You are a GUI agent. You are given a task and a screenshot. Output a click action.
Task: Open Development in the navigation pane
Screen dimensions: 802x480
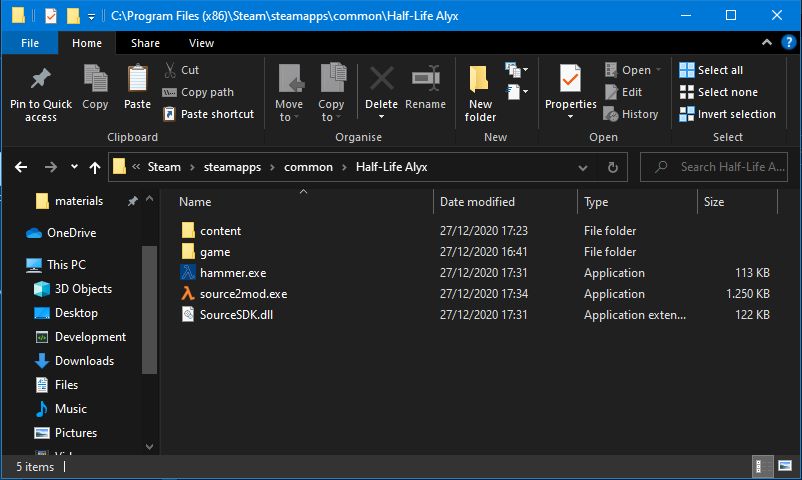(80, 337)
